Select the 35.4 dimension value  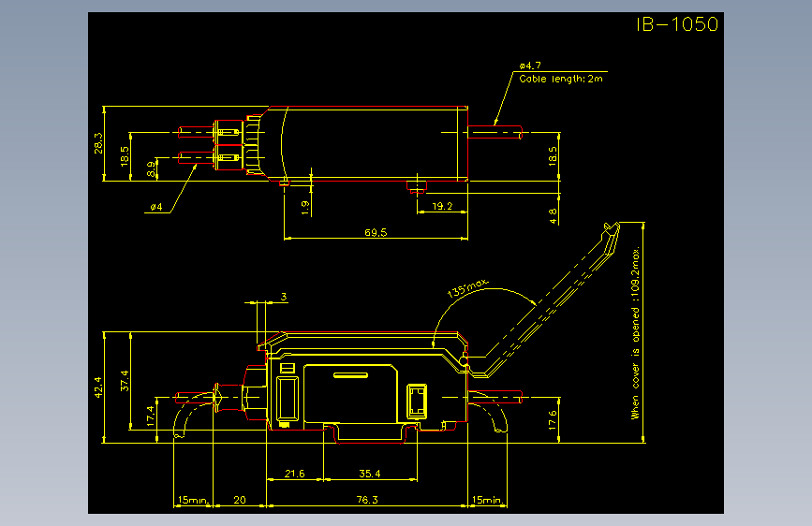(x=370, y=474)
